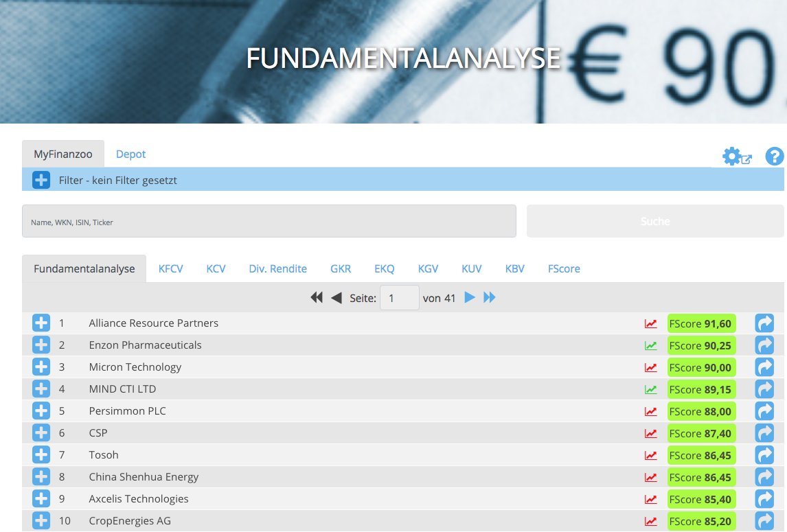The height and width of the screenshot is (532, 787).
Task: Open chart icon for CropEnergies AG
Action: point(650,522)
